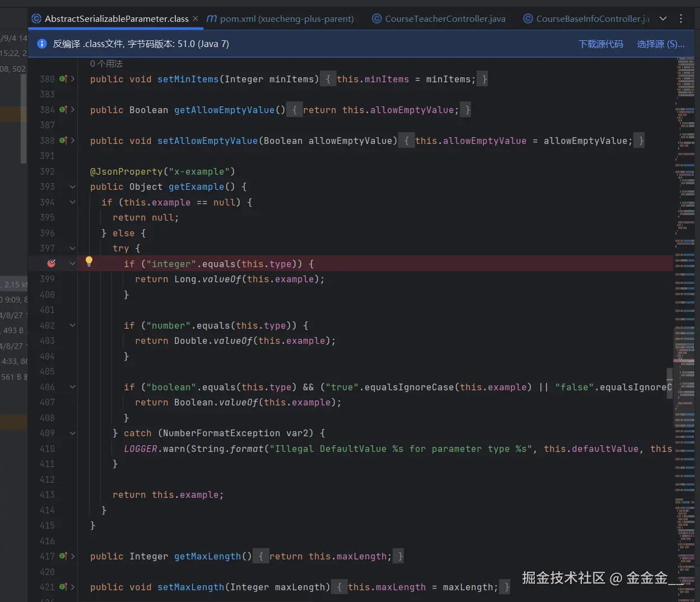The height and width of the screenshot is (602, 700).
Task: Click the blue info icon in decompiler banner
Action: (x=41, y=44)
